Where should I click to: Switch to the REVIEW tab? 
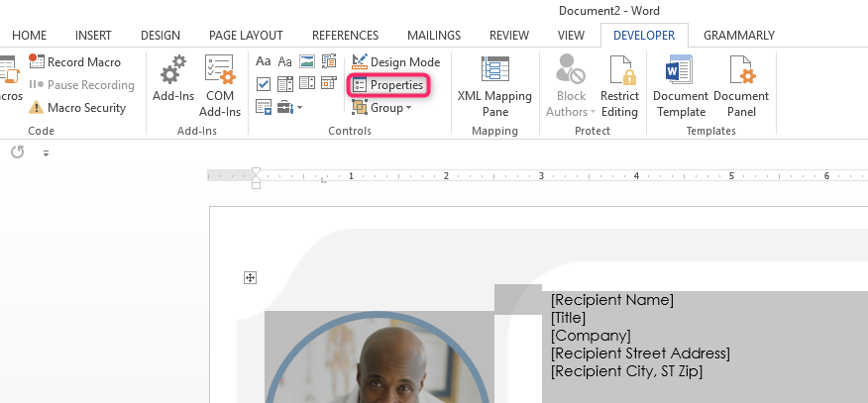509,36
